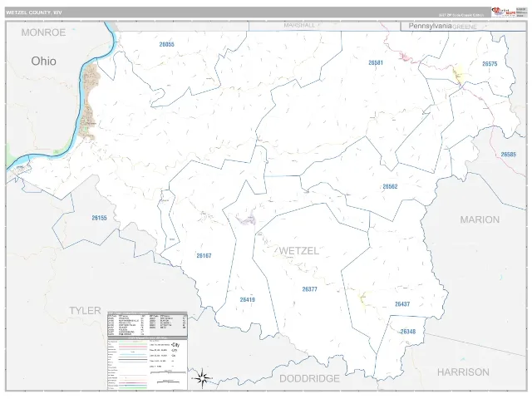The width and height of the screenshot is (532, 399).
Task: Click the ZIP code label 26055
Action: (x=166, y=44)
